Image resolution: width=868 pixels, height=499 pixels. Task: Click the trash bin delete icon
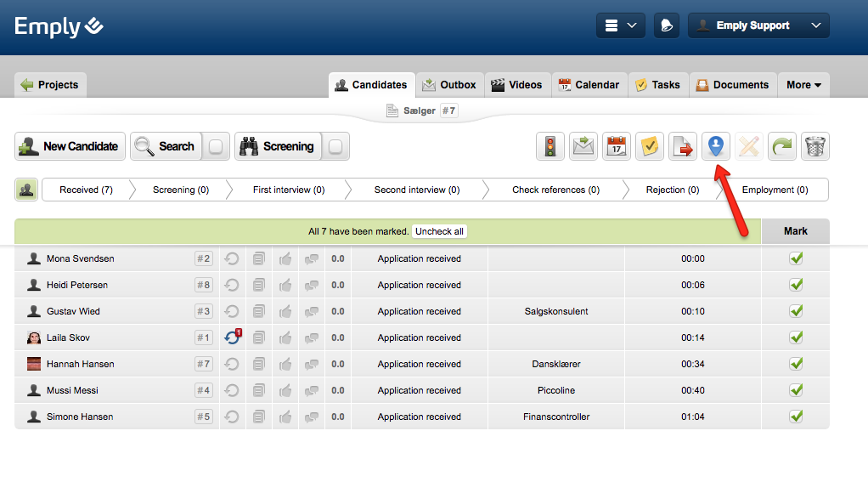(815, 146)
